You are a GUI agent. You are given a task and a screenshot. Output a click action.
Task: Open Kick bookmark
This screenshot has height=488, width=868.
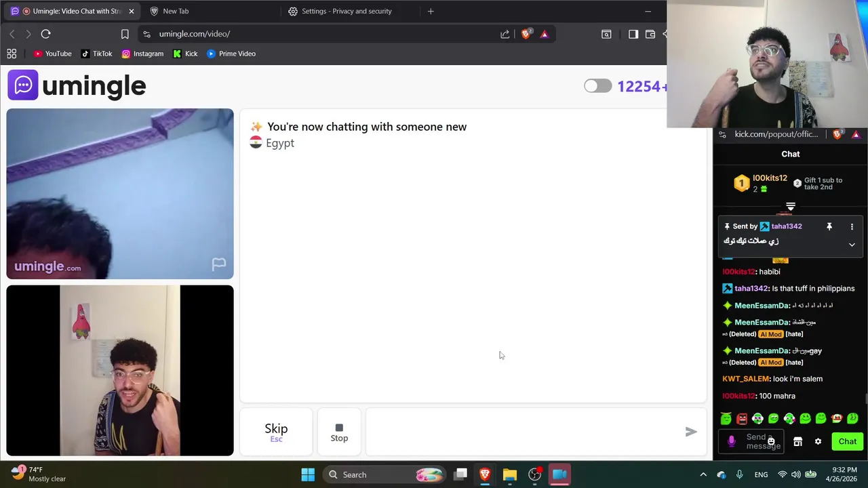coord(185,54)
